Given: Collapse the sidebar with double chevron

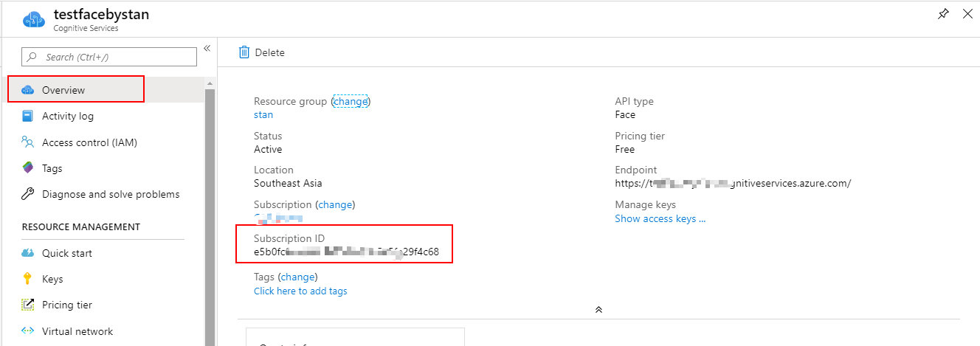Looking at the screenshot, I should pyautogui.click(x=207, y=48).
